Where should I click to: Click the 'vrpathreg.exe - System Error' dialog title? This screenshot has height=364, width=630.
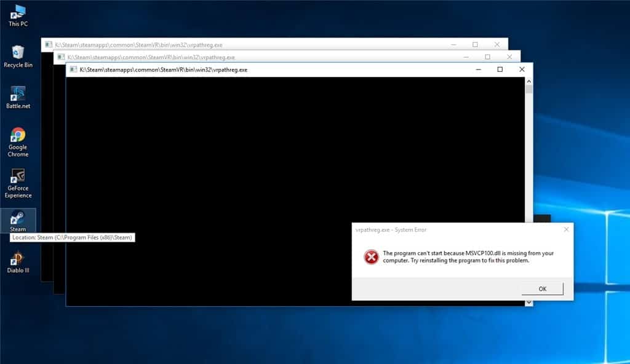[391, 230]
